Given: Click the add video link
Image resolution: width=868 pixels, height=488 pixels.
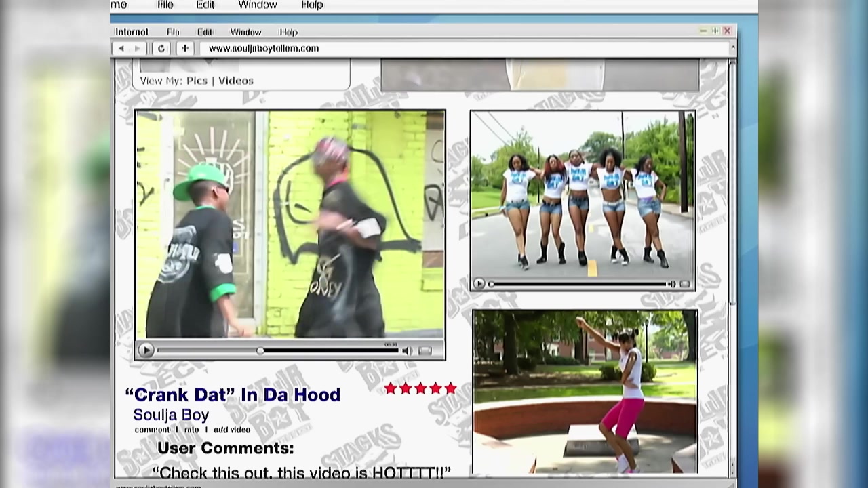Looking at the screenshot, I should [232, 430].
